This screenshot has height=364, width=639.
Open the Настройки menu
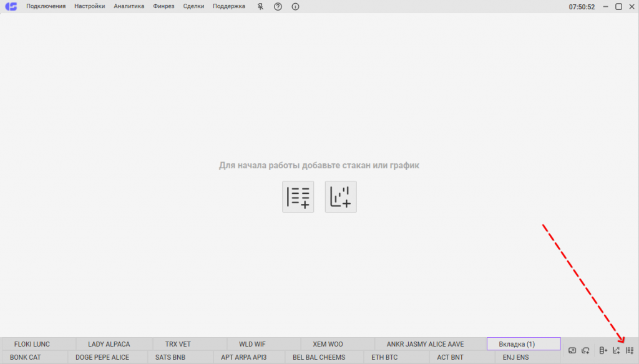pos(90,6)
